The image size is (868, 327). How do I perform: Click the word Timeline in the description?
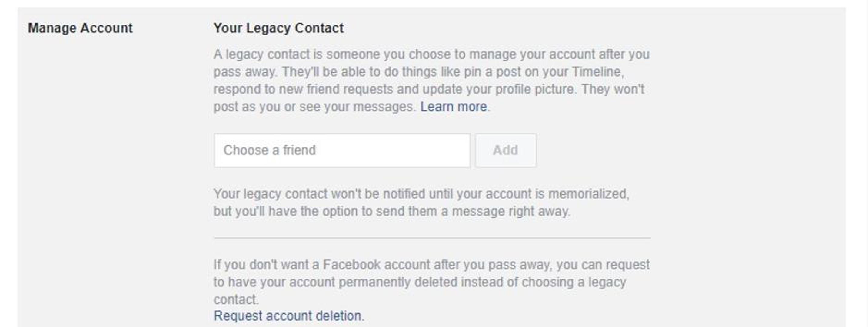[597, 72]
